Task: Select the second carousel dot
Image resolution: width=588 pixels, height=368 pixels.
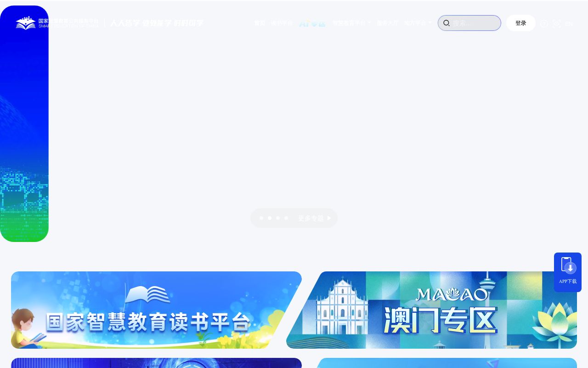Action: [x=270, y=218]
